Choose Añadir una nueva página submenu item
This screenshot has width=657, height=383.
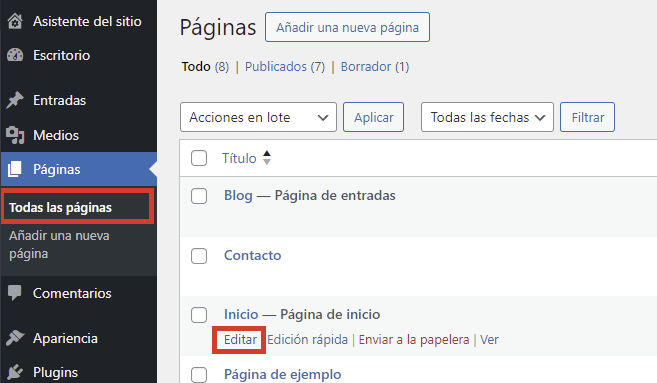pos(59,245)
